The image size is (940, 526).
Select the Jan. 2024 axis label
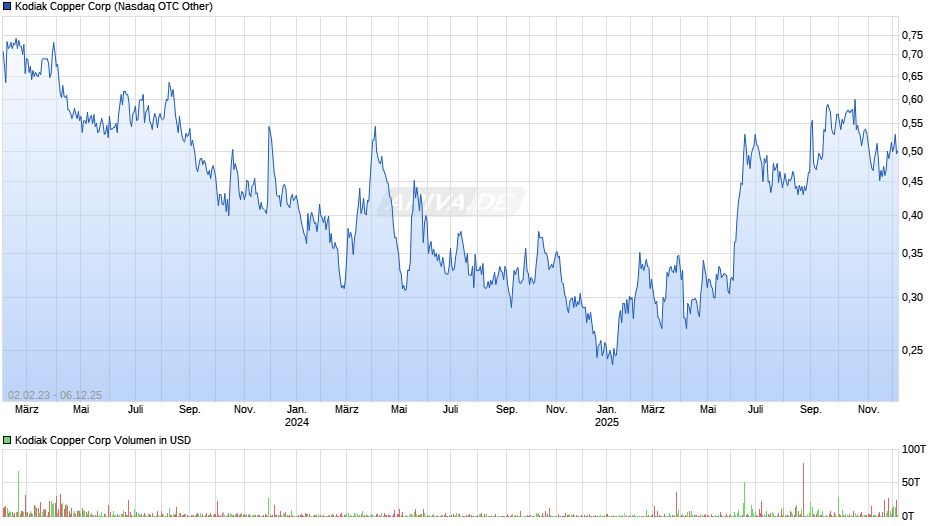(297, 416)
